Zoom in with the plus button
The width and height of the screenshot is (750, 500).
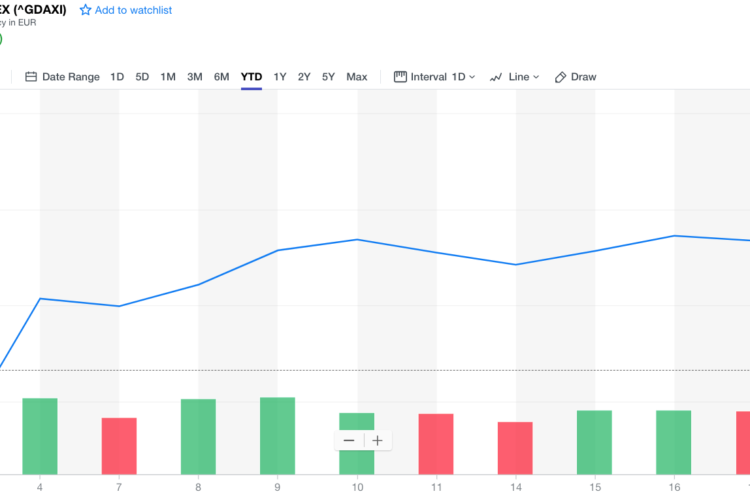click(x=377, y=441)
